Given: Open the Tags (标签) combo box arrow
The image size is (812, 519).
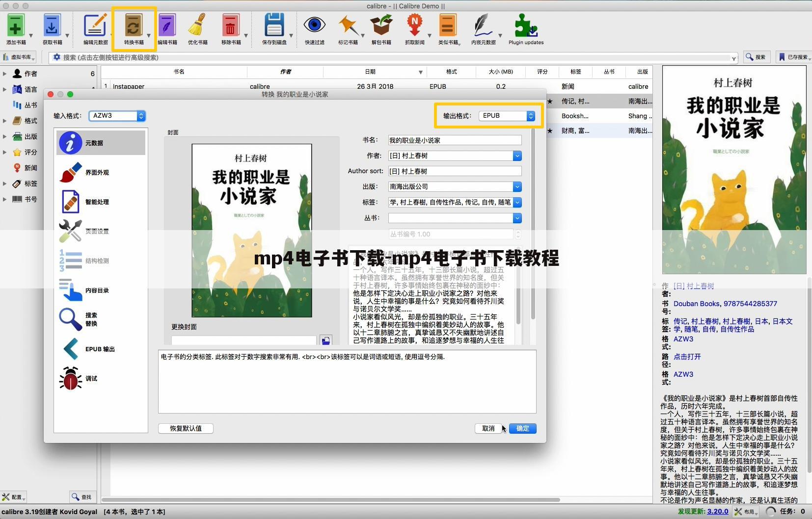Looking at the screenshot, I should point(517,202).
